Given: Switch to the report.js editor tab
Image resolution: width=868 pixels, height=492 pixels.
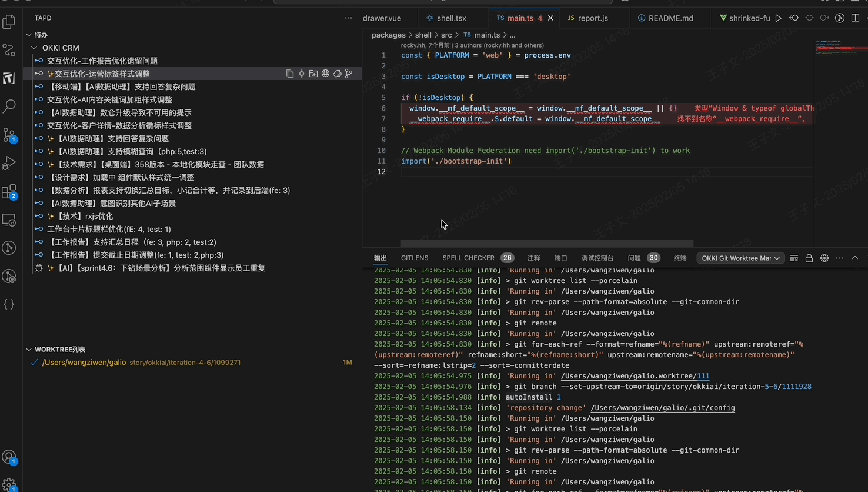Looking at the screenshot, I should click(x=588, y=18).
